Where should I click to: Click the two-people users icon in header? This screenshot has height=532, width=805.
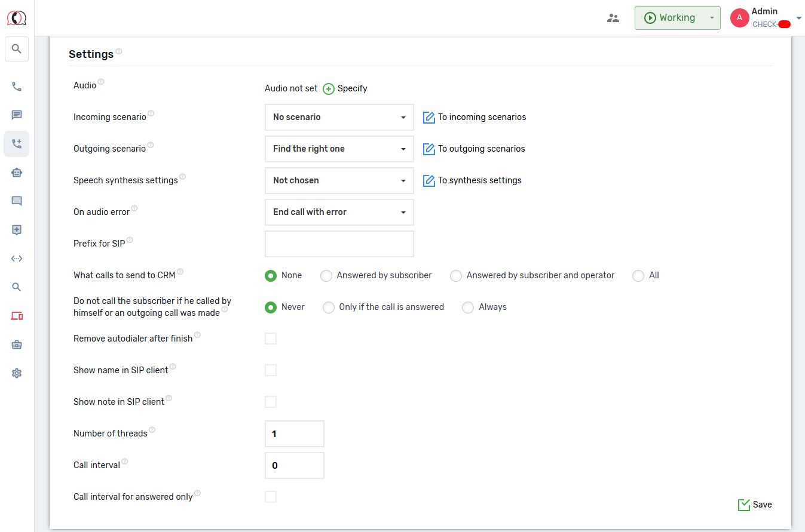613,18
